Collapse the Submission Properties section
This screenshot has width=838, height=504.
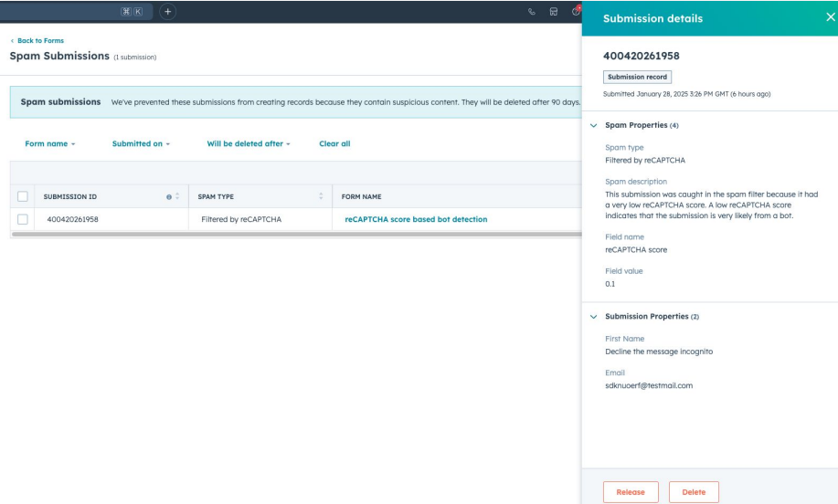(x=593, y=317)
